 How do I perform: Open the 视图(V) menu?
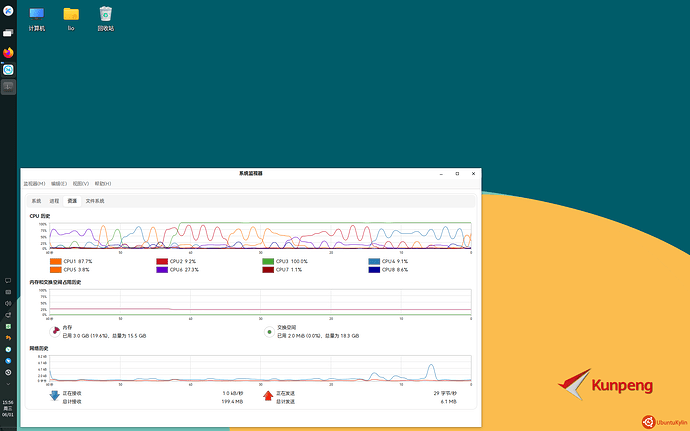click(80, 184)
